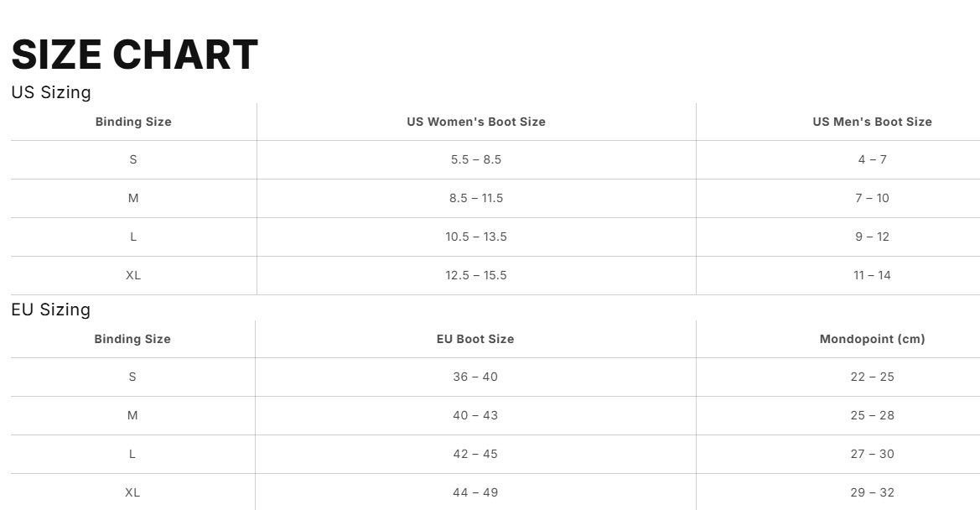Select the Mondopoint 29 – 32 cell
Image resolution: width=980 pixels, height=510 pixels.
tap(872, 492)
